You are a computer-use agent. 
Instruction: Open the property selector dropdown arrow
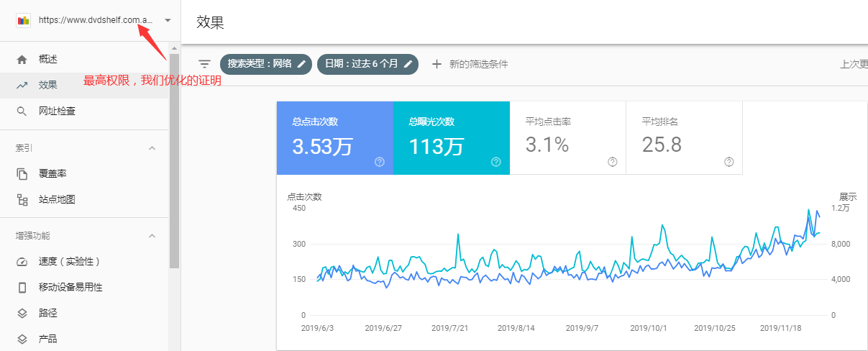click(x=167, y=20)
